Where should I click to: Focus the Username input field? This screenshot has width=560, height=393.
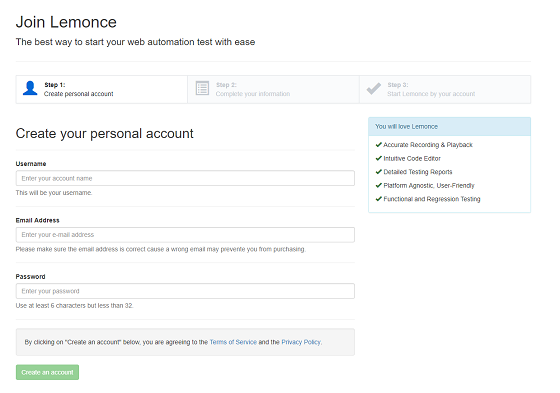click(185, 178)
